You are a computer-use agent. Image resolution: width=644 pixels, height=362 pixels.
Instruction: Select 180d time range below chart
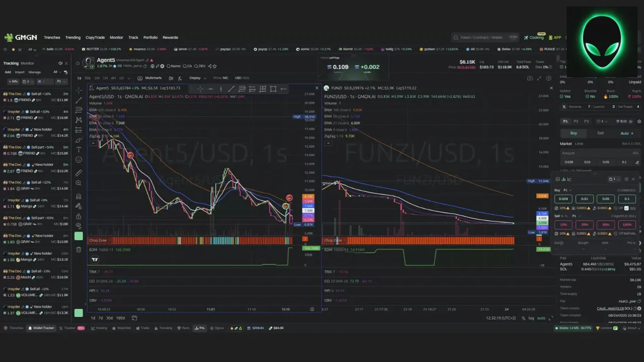point(120,318)
